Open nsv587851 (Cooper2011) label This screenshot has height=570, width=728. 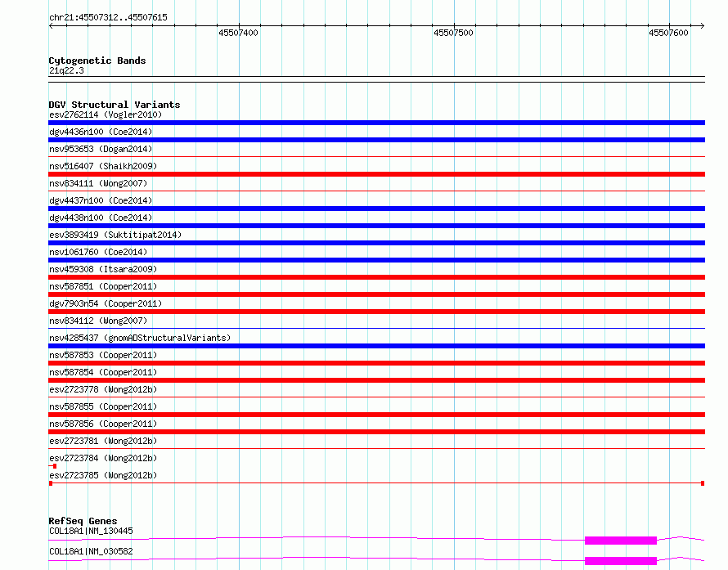(103, 286)
